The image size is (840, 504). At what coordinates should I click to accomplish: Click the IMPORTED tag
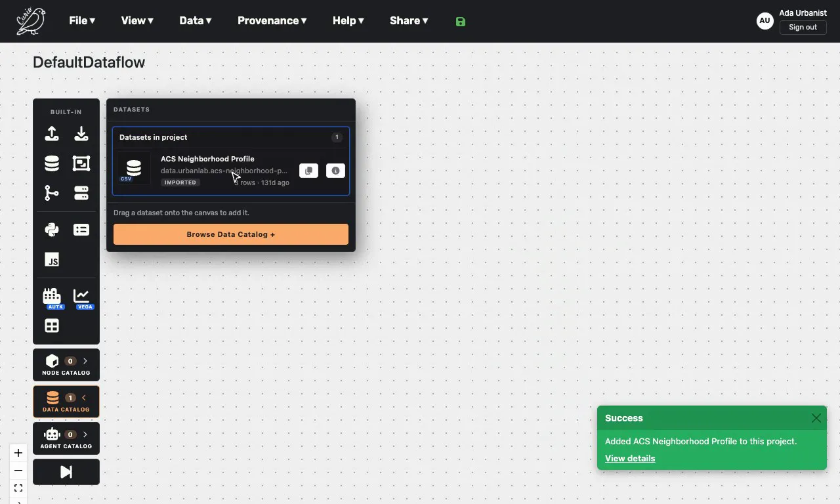click(180, 182)
